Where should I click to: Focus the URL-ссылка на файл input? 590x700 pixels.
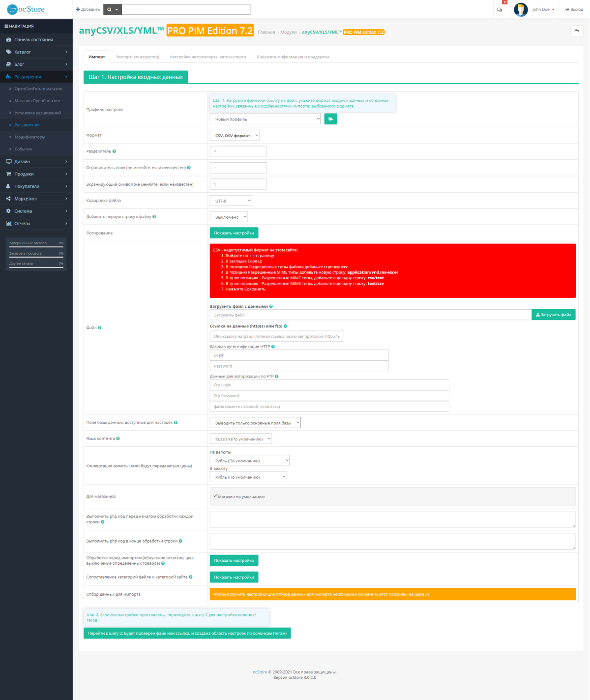click(277, 336)
